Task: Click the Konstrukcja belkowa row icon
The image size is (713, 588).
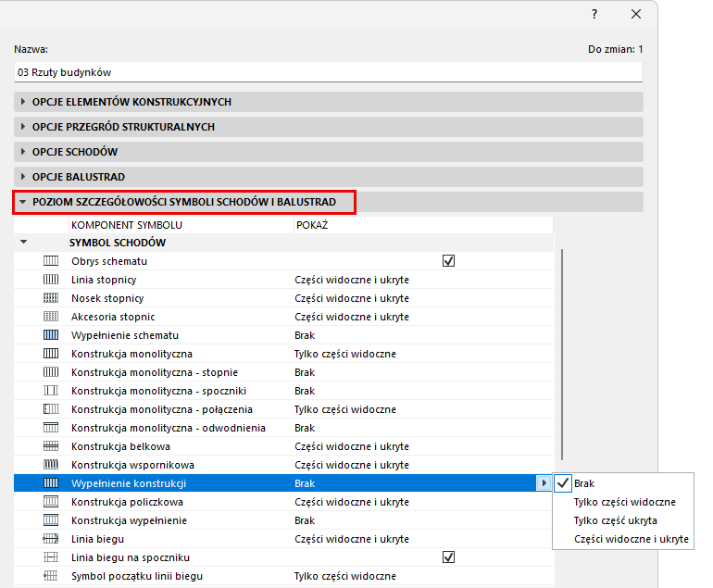Action: (x=51, y=446)
